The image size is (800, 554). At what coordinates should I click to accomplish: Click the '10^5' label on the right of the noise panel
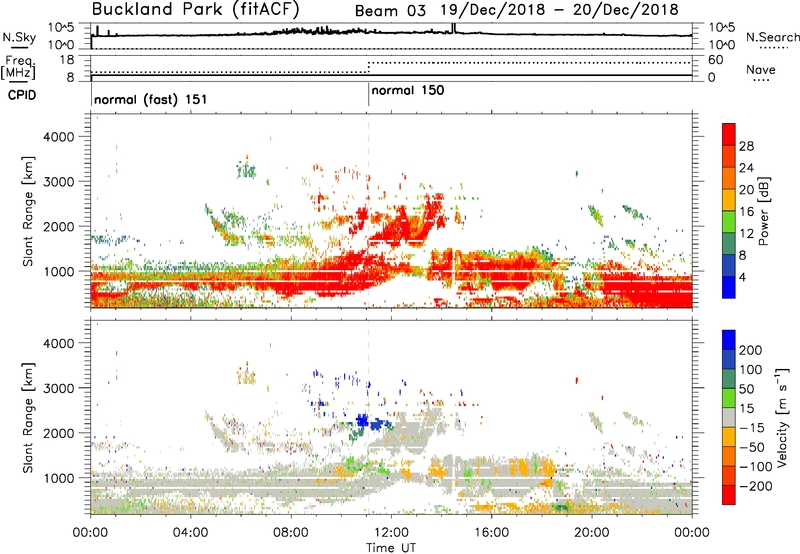click(722, 28)
